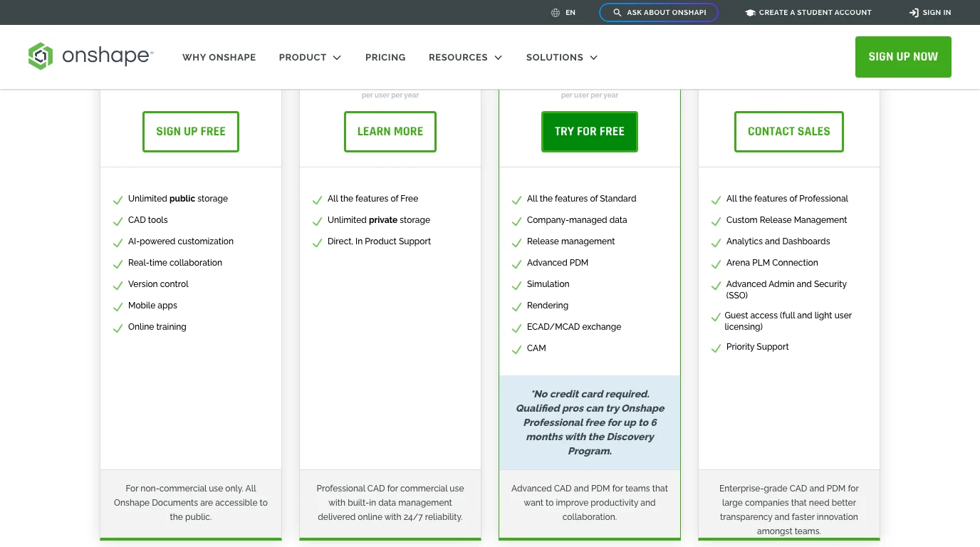
Task: Click the "ECAD/MCAD exchange" feature text
Action: click(574, 327)
